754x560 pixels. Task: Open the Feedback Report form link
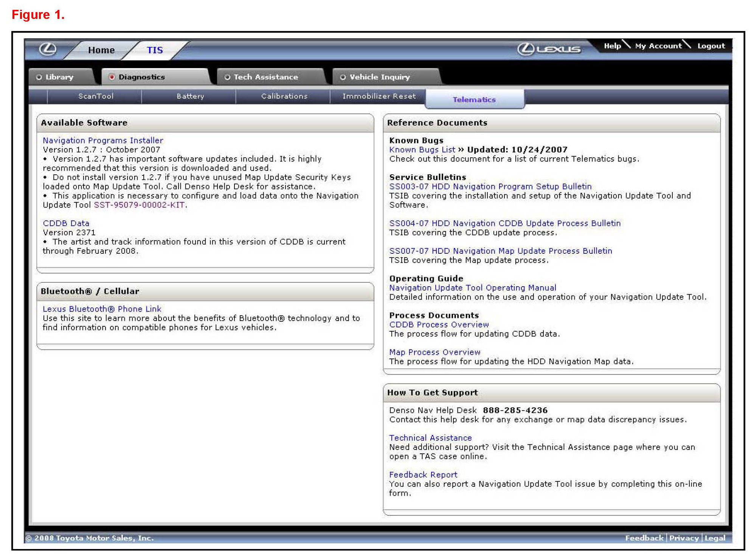(x=423, y=475)
